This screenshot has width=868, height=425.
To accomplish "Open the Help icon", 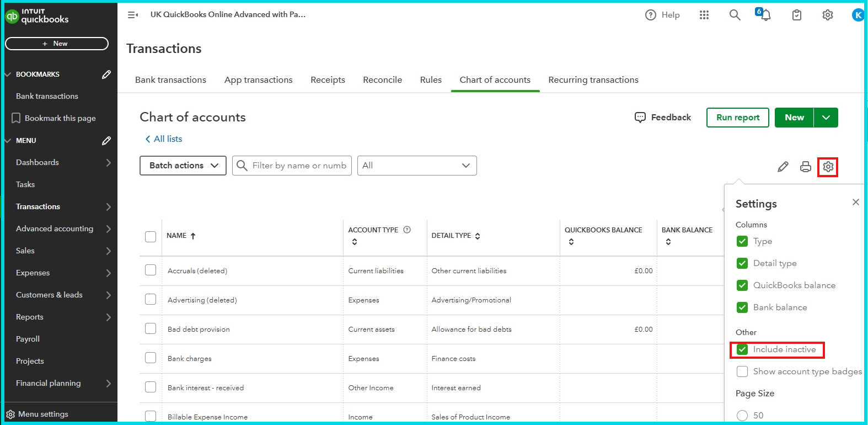I will pos(651,15).
